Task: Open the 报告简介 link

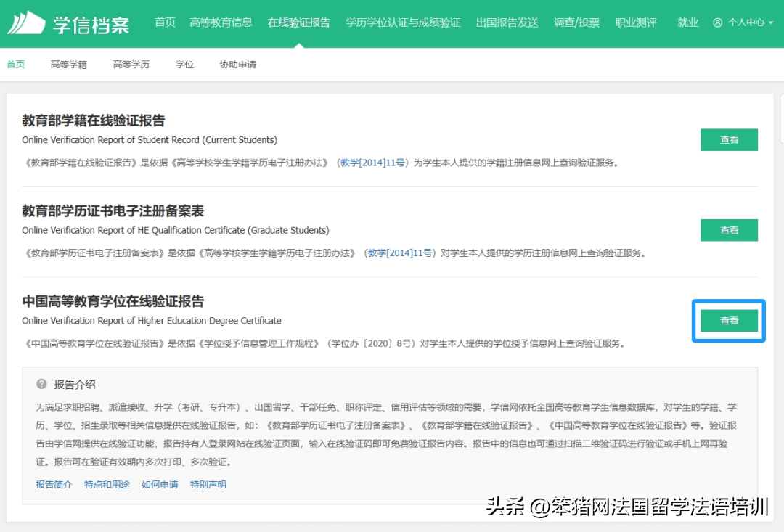Action: click(x=54, y=484)
